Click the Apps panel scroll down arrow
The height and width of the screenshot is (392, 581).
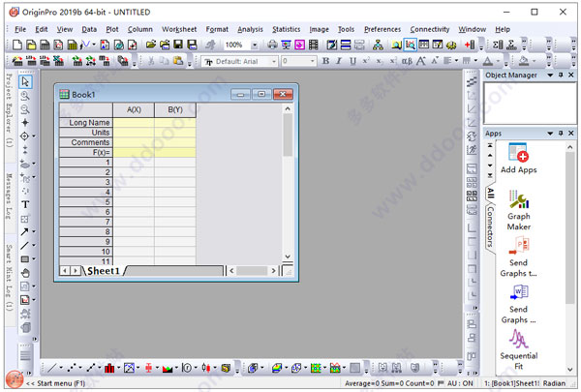click(x=570, y=370)
